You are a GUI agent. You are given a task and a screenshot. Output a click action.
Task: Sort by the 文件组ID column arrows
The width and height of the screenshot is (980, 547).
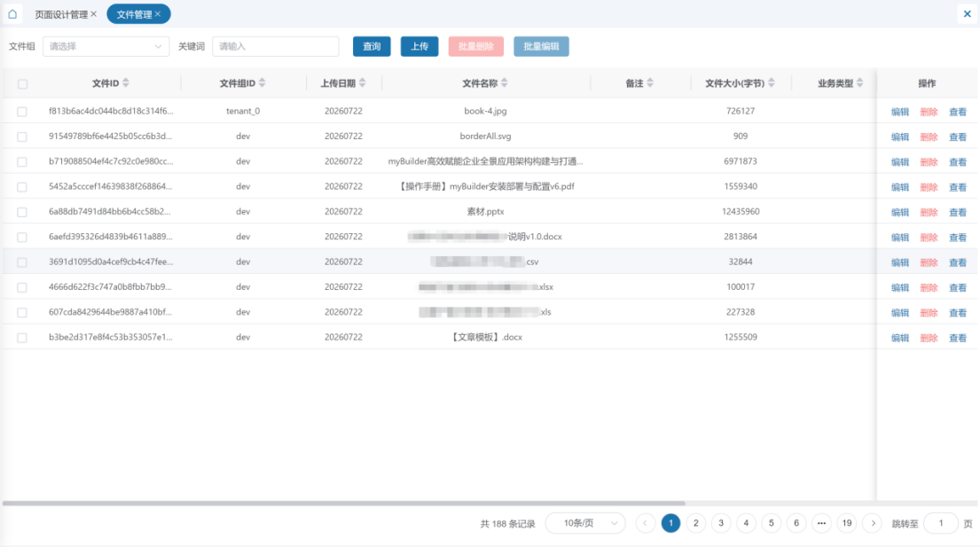tap(262, 83)
